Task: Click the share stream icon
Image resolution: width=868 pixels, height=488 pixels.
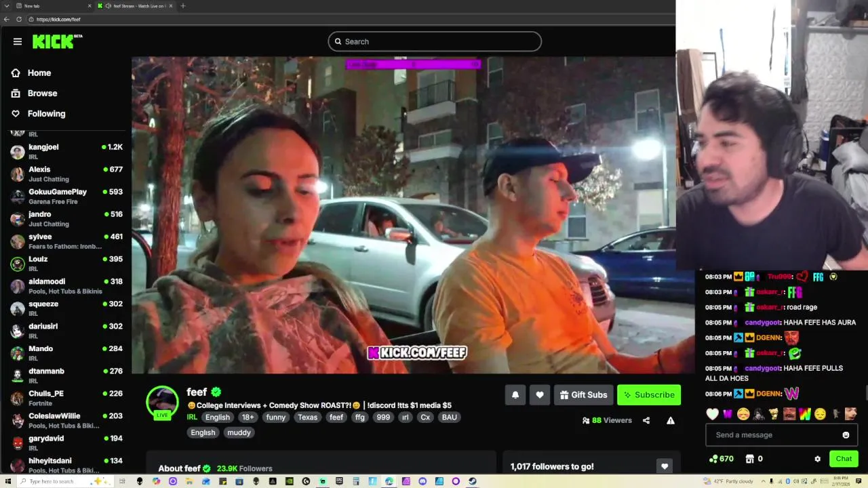Action: click(646, 420)
